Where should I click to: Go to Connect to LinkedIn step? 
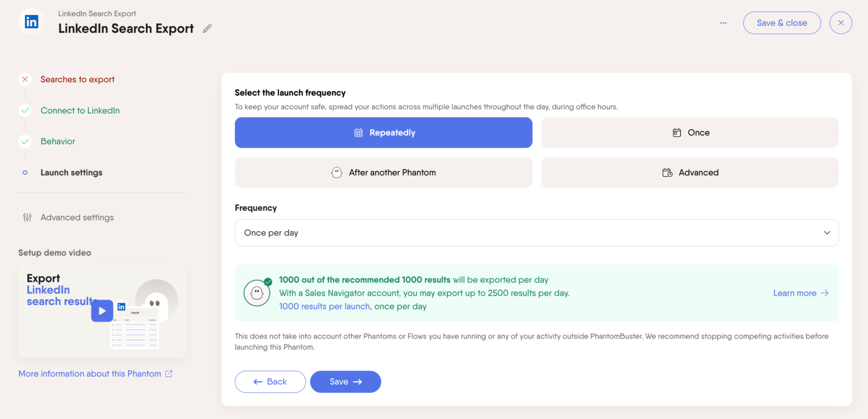click(80, 110)
